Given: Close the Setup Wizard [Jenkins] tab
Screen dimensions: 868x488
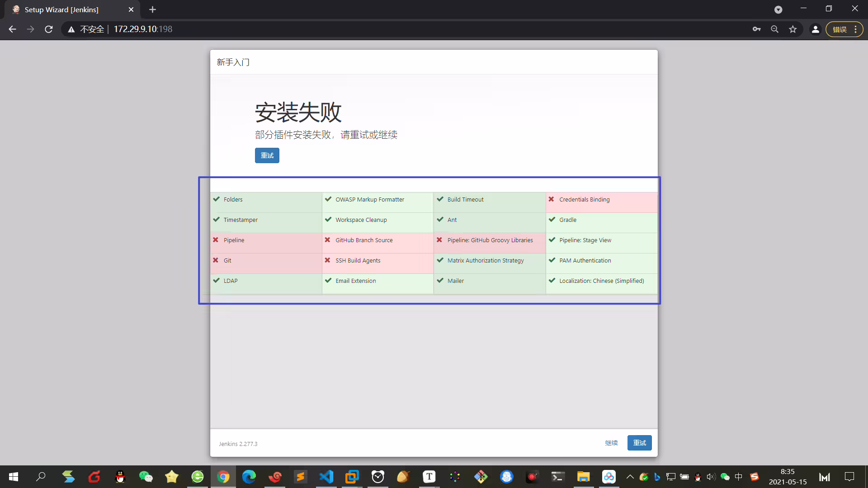Looking at the screenshot, I should click(x=131, y=9).
